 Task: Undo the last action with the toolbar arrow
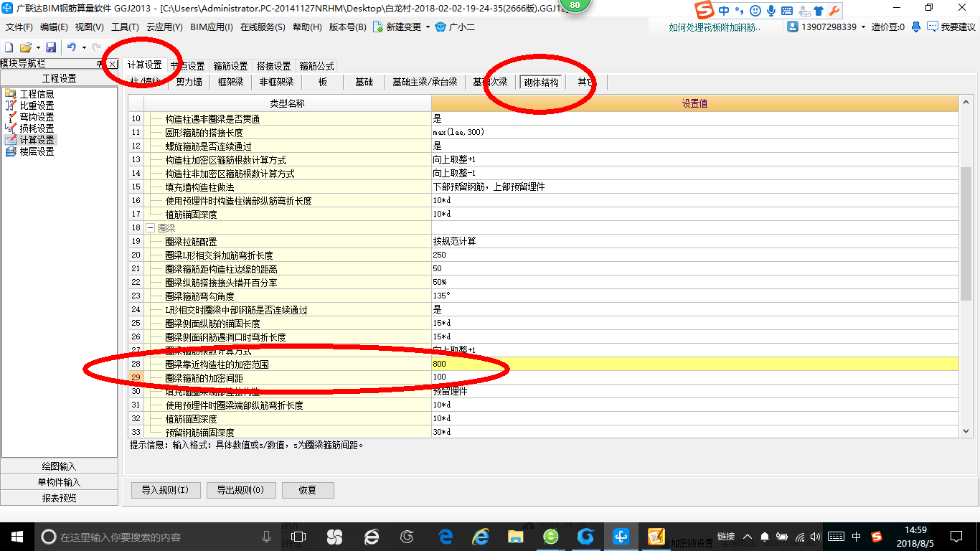click(71, 47)
